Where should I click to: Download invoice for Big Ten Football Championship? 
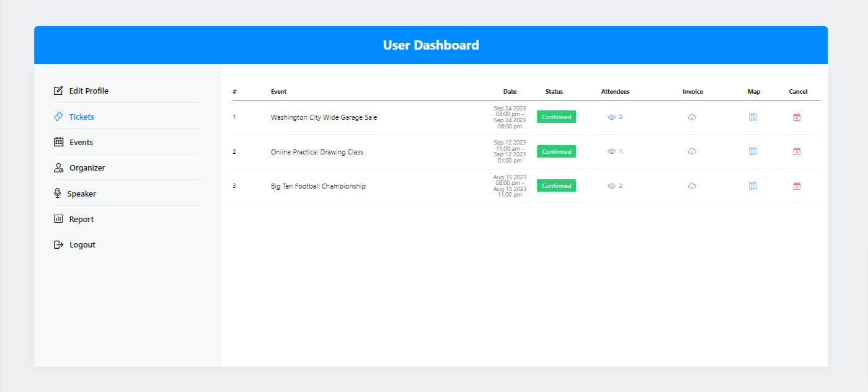(692, 186)
